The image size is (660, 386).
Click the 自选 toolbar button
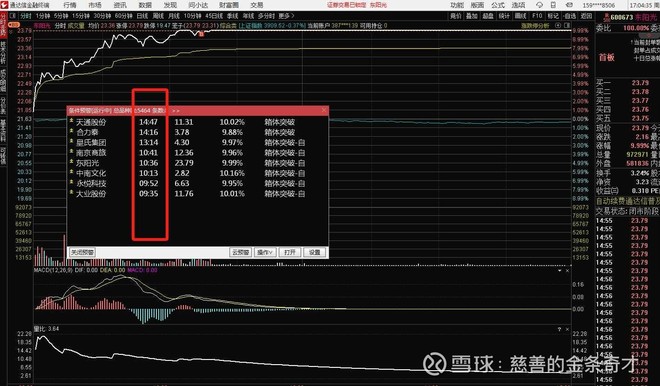[569, 16]
